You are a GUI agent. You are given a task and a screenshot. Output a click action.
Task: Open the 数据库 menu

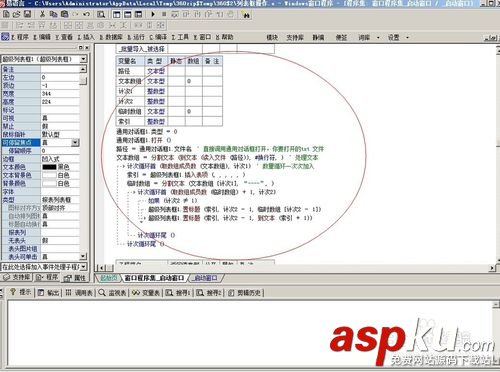click(x=111, y=37)
